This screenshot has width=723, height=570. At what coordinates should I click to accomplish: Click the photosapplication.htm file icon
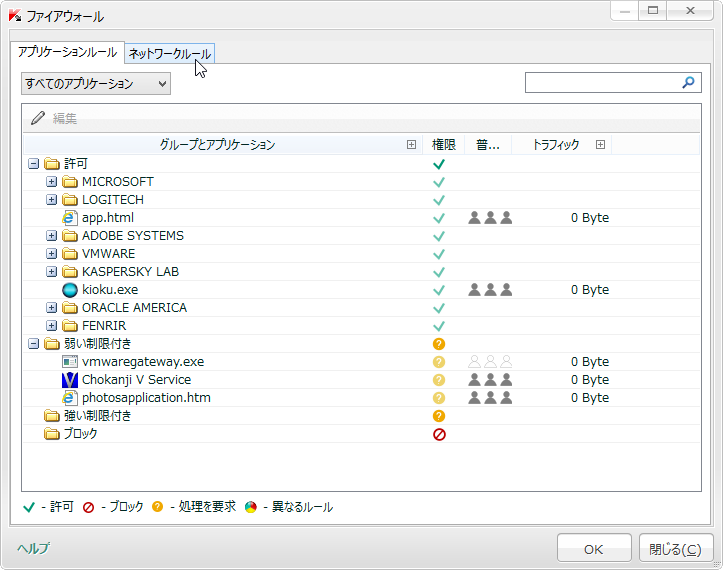(70, 398)
